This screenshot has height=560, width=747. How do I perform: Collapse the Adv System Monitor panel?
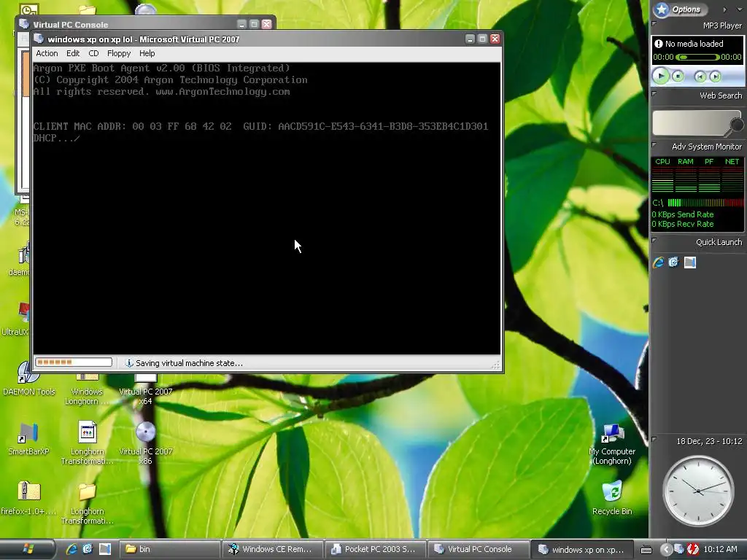click(x=654, y=144)
